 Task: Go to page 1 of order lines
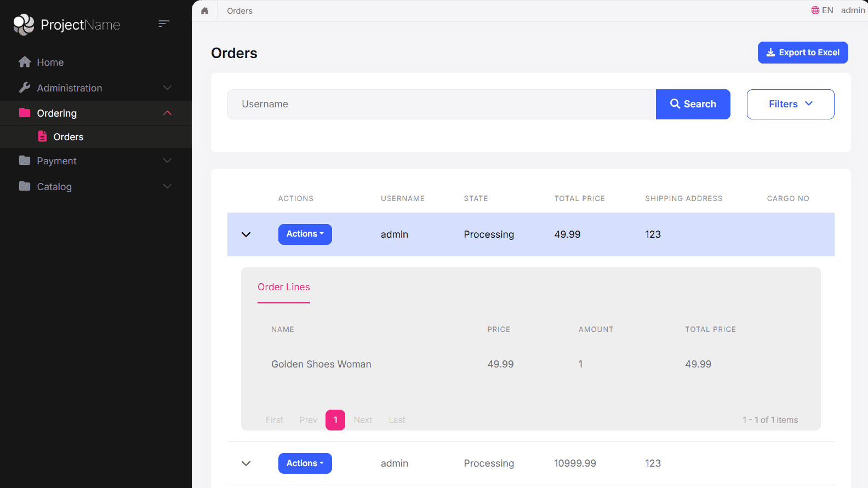pyautogui.click(x=335, y=420)
